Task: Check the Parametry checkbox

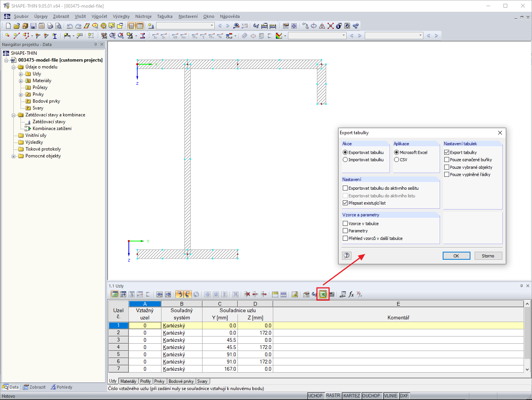Action: tap(345, 230)
